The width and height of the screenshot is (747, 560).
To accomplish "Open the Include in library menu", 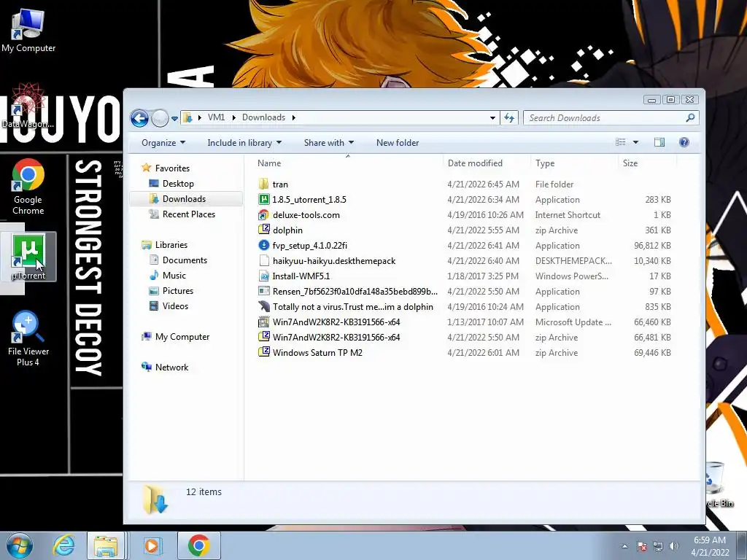I will 244,143.
